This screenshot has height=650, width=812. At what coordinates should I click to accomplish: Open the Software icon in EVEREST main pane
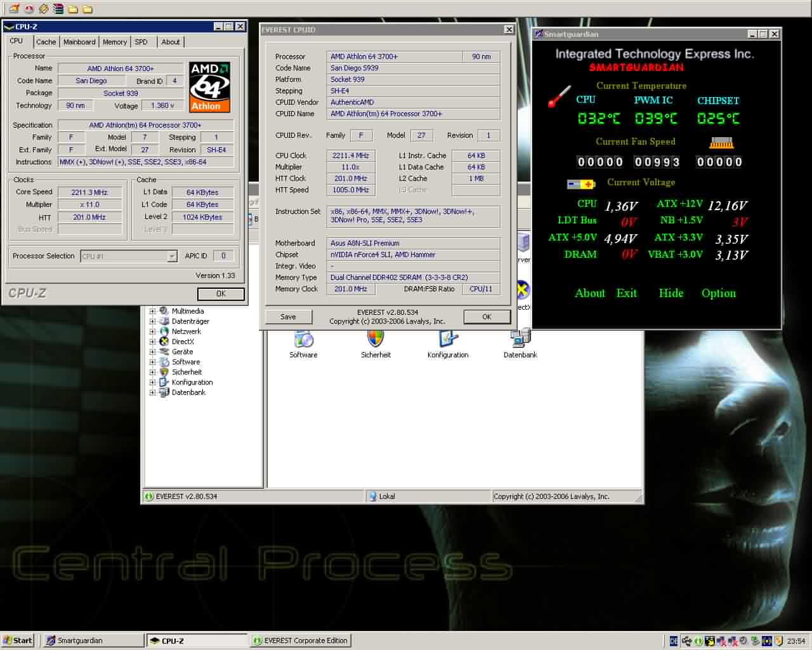coord(303,340)
